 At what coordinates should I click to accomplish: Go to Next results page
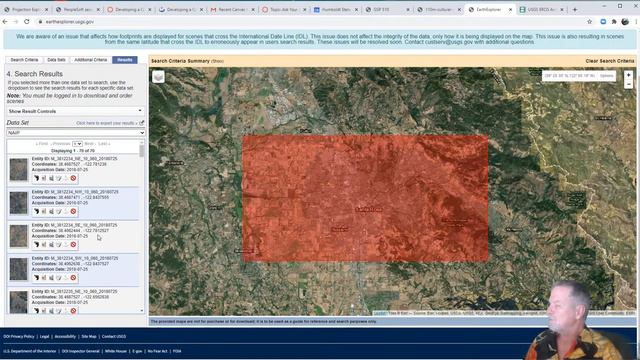pyautogui.click(x=89, y=144)
